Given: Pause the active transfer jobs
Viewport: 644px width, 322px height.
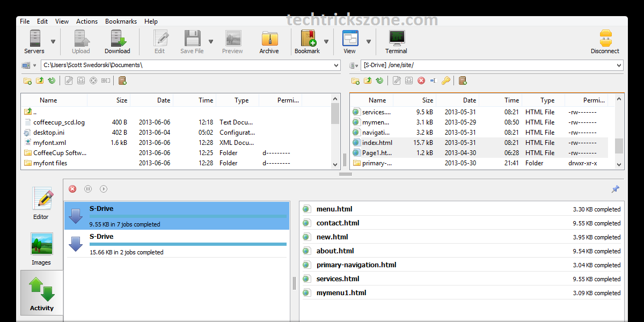Looking at the screenshot, I should [88, 189].
